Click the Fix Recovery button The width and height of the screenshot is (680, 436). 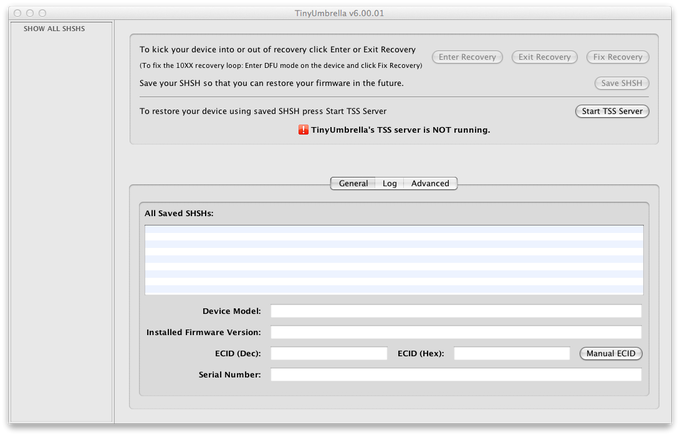(618, 57)
